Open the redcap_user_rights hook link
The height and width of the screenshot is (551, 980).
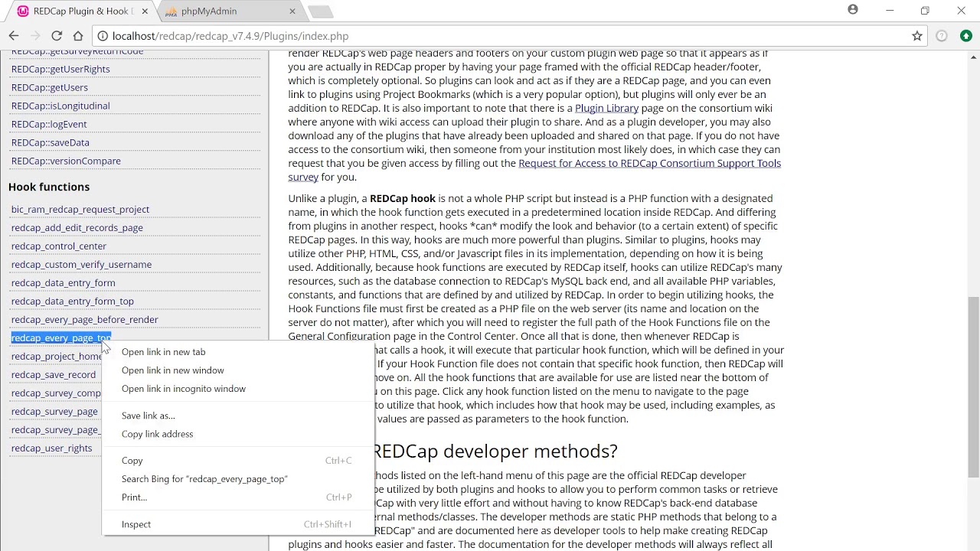tap(52, 448)
